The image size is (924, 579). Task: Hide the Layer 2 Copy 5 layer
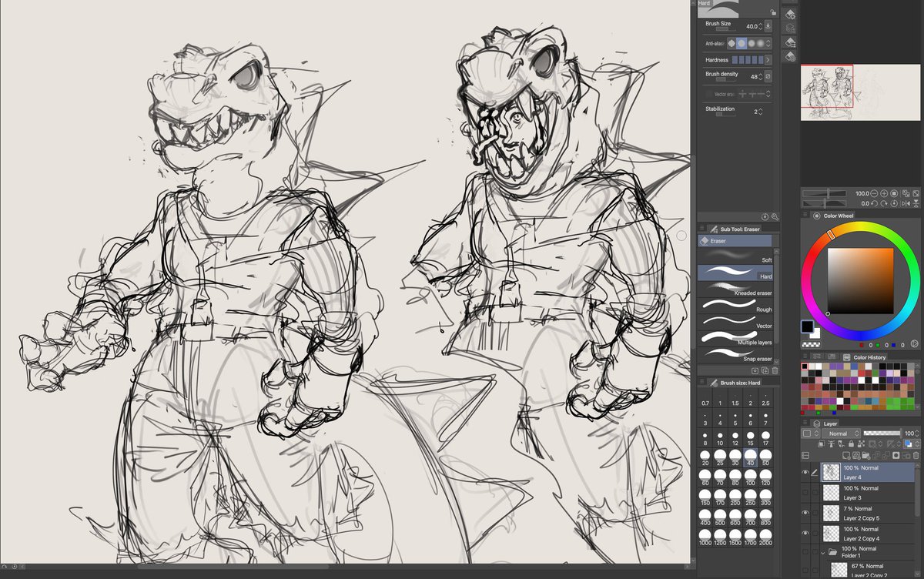(805, 513)
